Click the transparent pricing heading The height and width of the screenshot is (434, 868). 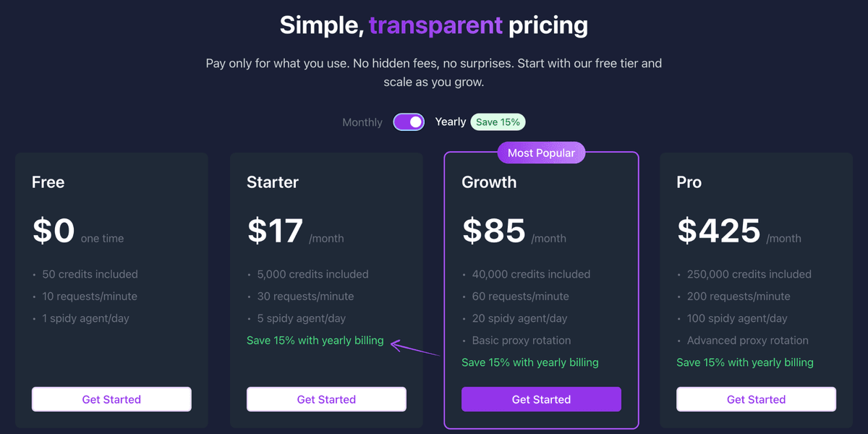[x=434, y=25]
